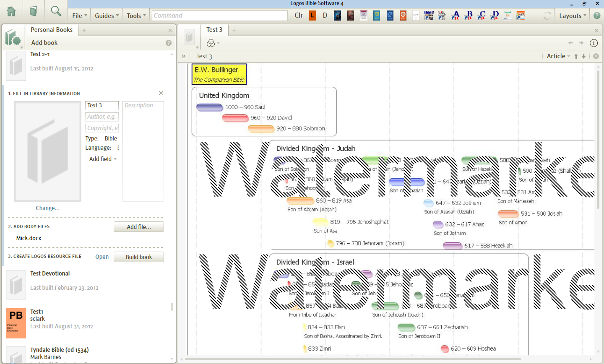Viewport: 604px width, 364px height.
Task: Click Add book
Action: [x=44, y=43]
